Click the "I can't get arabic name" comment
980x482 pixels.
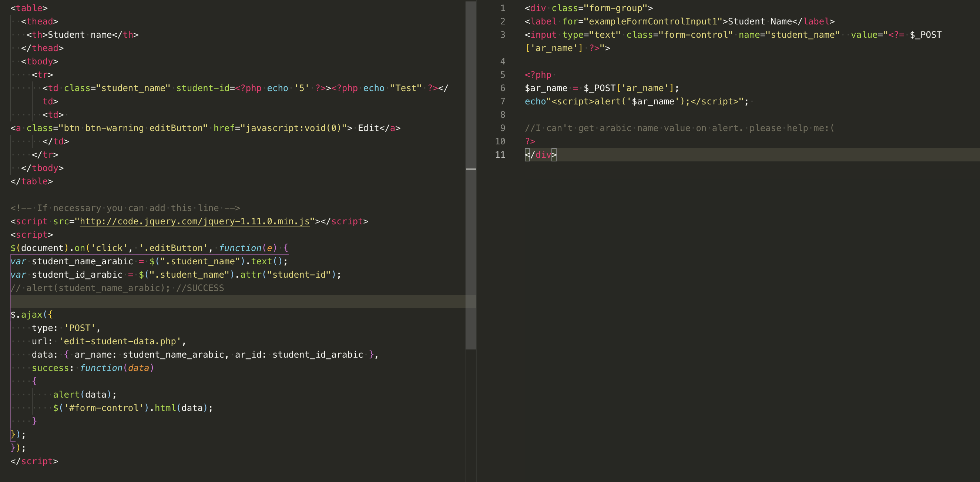point(679,128)
